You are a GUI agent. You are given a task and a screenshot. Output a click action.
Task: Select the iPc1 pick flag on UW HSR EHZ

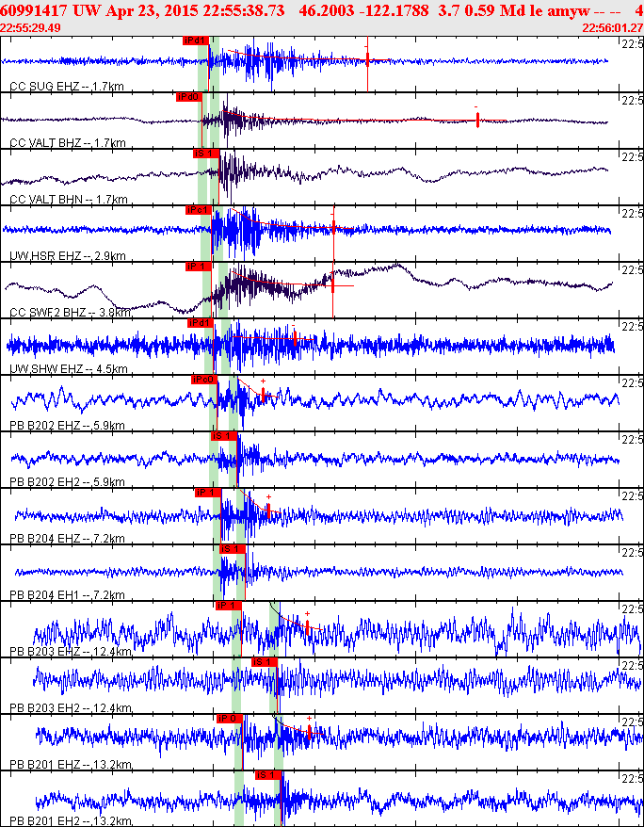[198, 210]
